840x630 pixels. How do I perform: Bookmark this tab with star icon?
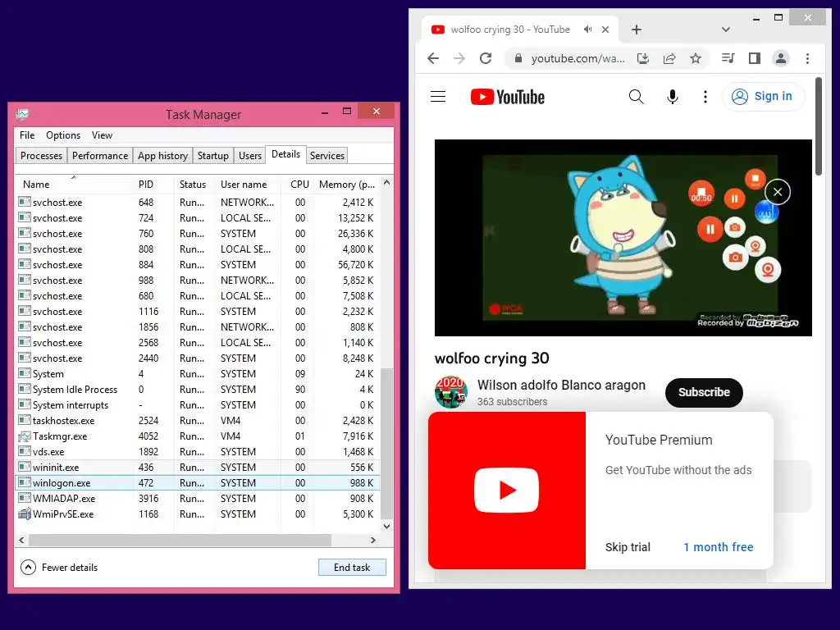pos(696,58)
